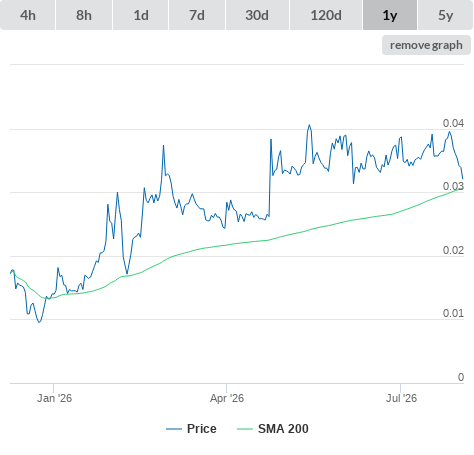Viewport: 474px width, 455px height.
Task: Click the 0.02 y-axis gridline label
Action: pos(453,250)
